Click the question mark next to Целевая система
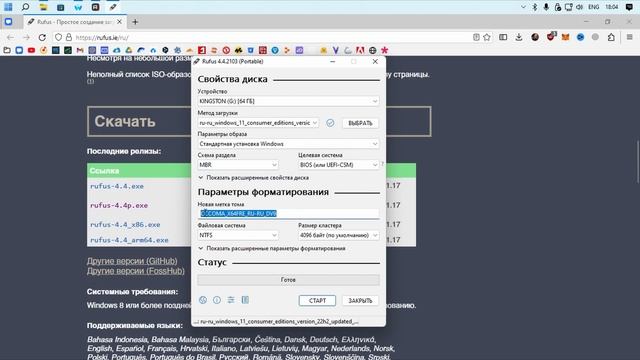Screen dimensions: 640x360 coord(382,164)
